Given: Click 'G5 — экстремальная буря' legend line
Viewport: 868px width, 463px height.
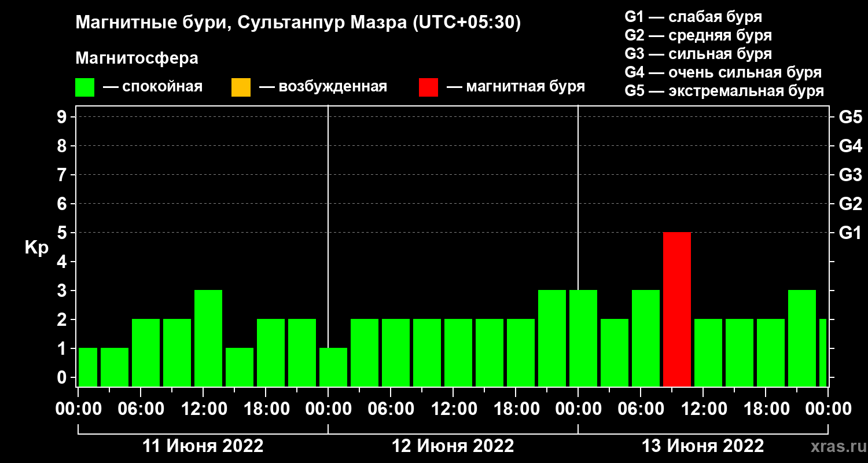Looking at the screenshot, I should click(724, 91).
